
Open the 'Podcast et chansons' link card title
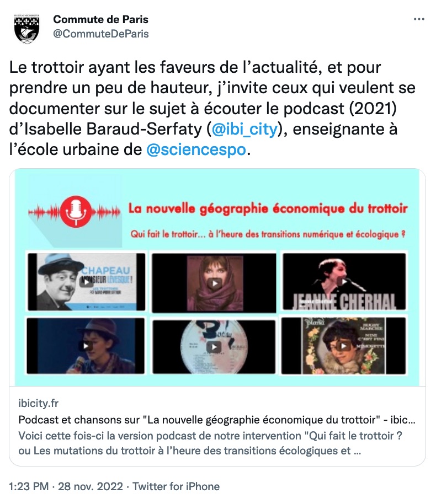coord(217,420)
